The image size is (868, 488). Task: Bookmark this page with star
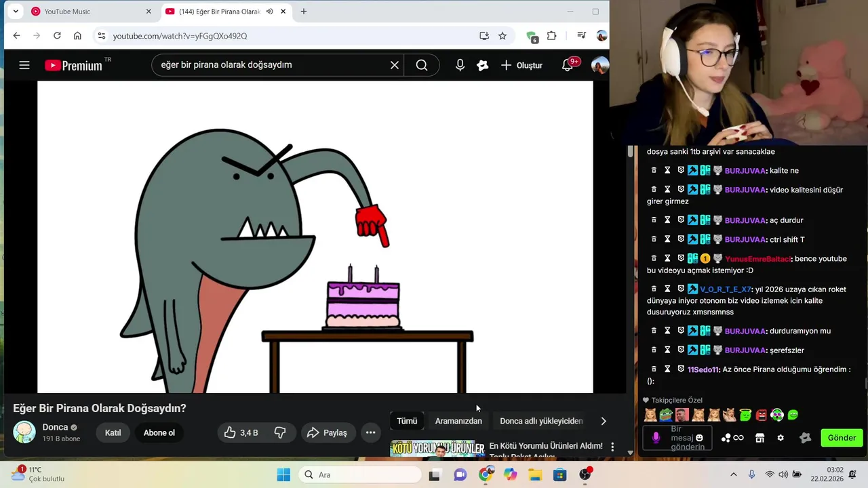pos(502,36)
